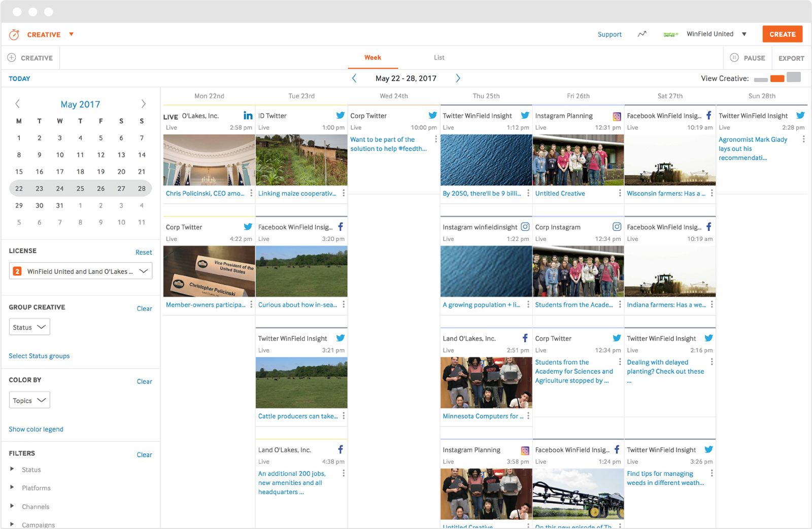Open 'Minnesota Computers for ...' post title
812x529 pixels.
483,416
